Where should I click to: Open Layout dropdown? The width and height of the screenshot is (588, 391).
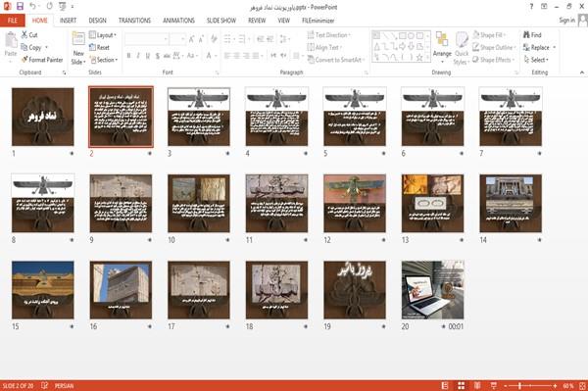click(x=103, y=35)
